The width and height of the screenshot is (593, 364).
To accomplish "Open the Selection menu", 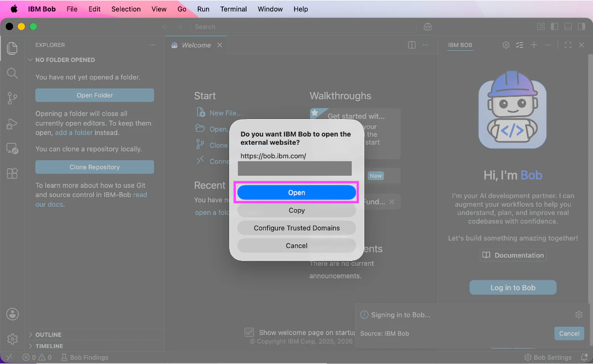I will pyautogui.click(x=126, y=9).
